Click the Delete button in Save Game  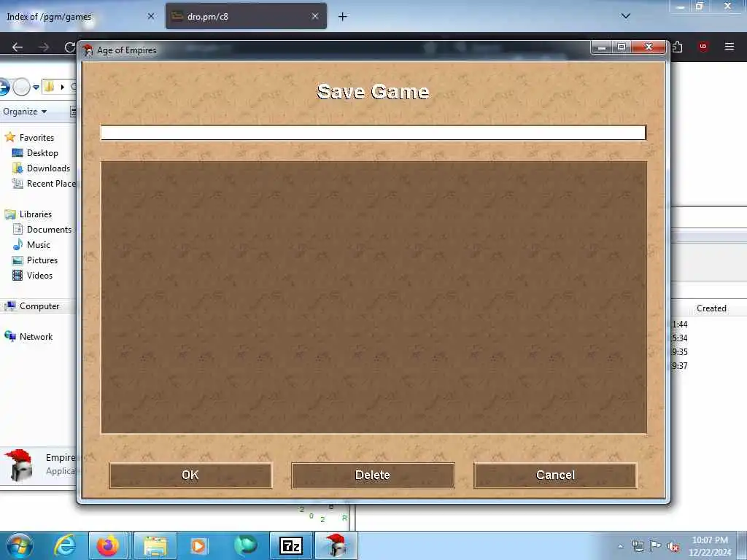click(x=373, y=475)
